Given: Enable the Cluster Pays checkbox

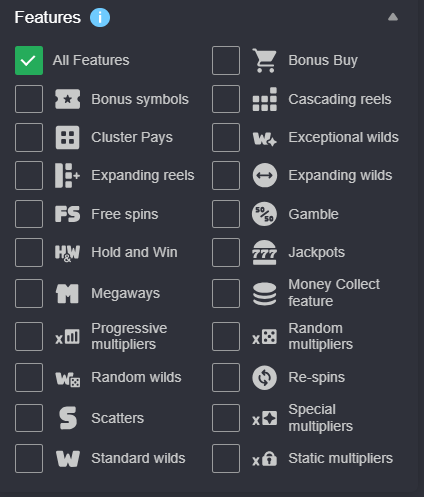Looking at the screenshot, I should pyautogui.click(x=29, y=137).
